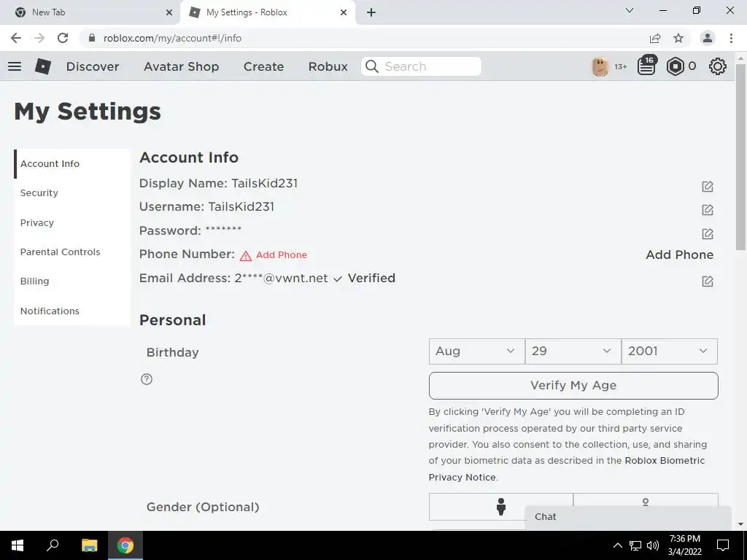Viewport: 747px width, 560px height.
Task: Click the search magnifier icon
Action: click(x=372, y=66)
